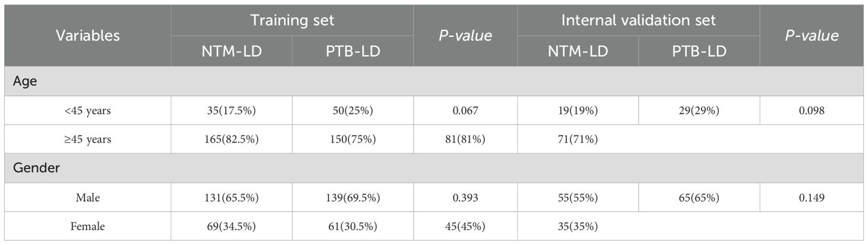The height and width of the screenshot is (245, 868).
Task: Select NTM-LD under Internal validation set
Action: (x=578, y=51)
